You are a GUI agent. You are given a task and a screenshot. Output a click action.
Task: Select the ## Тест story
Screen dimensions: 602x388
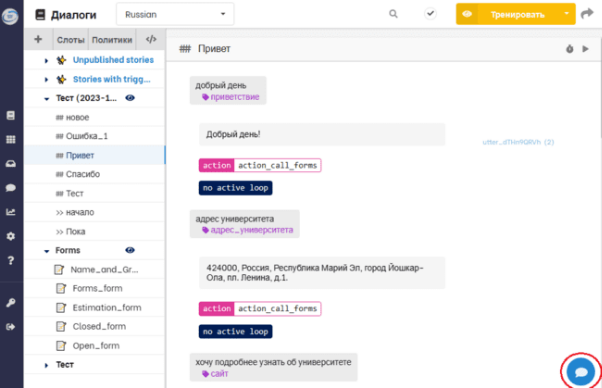point(95,193)
